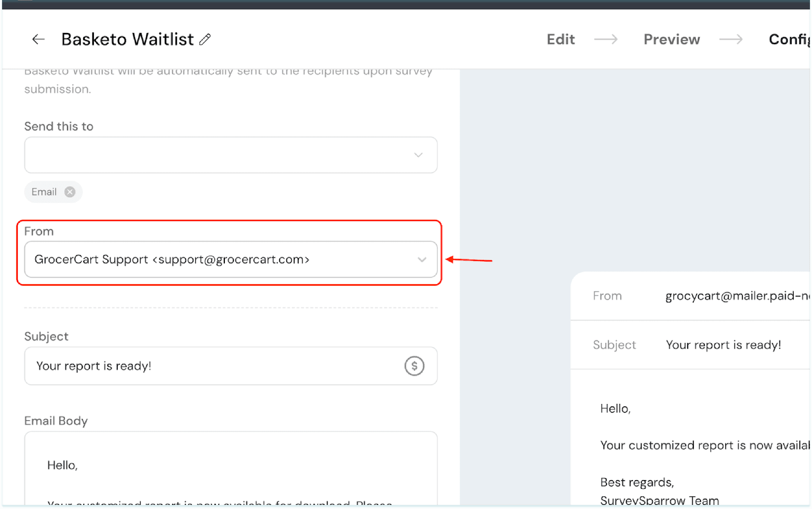Click the back arrow icon
Screen dimensions: 812x509
point(38,40)
